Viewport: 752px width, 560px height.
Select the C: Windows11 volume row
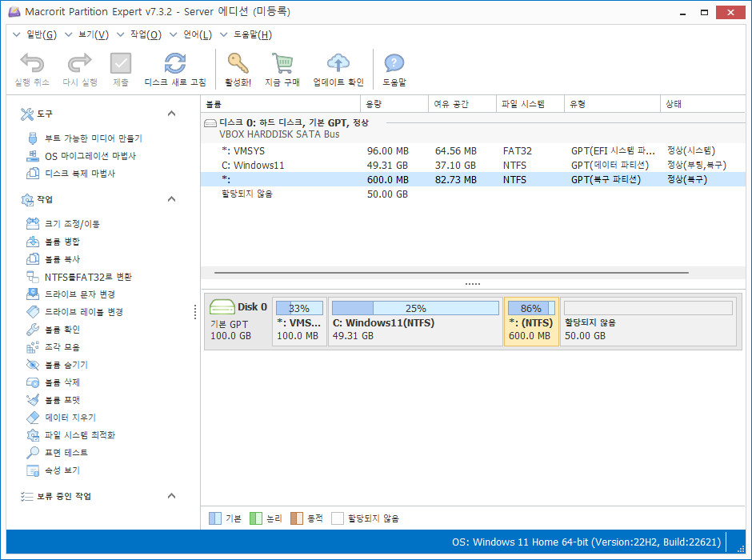coord(473,166)
